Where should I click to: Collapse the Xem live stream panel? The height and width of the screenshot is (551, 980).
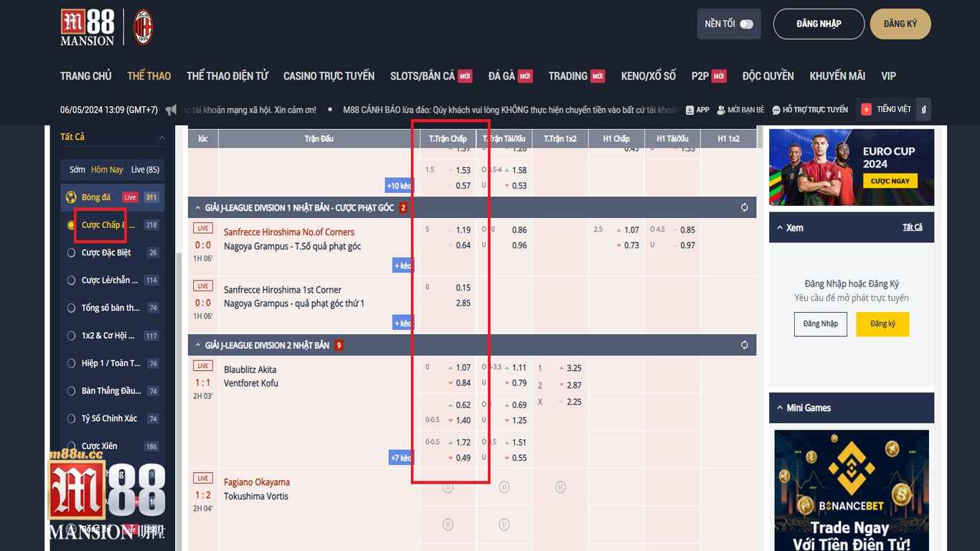(780, 227)
